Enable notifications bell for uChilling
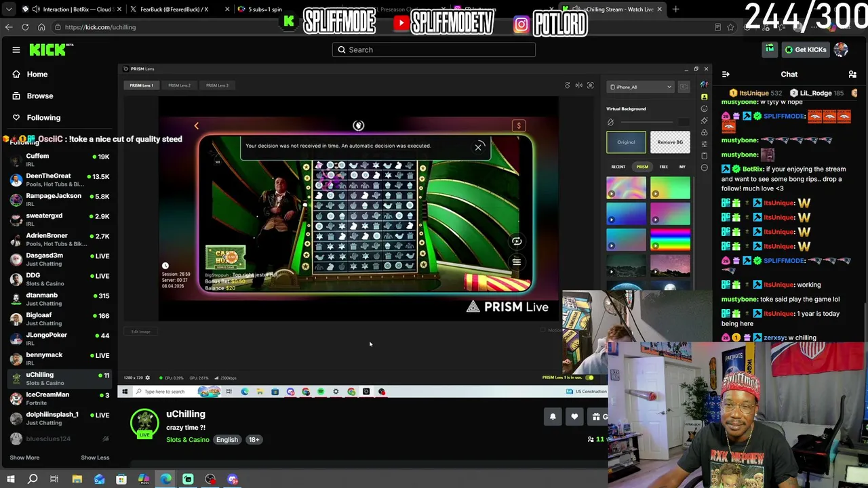868x488 pixels. pos(553,417)
